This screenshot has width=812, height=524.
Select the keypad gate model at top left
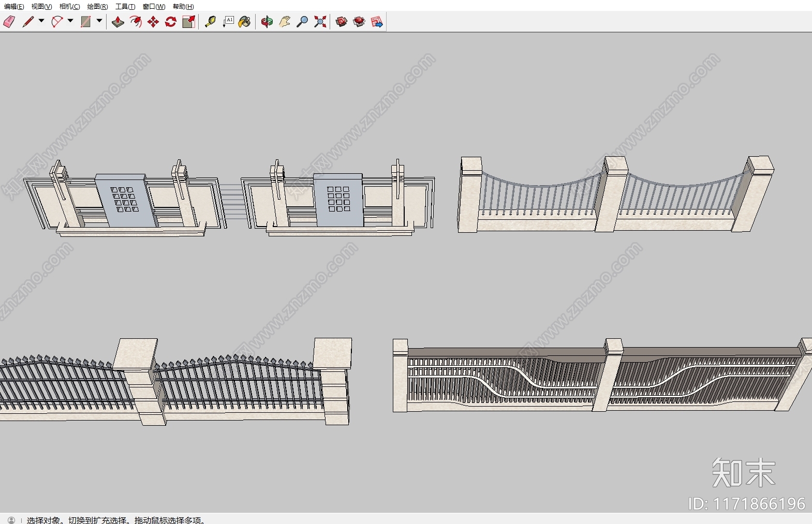click(x=124, y=198)
